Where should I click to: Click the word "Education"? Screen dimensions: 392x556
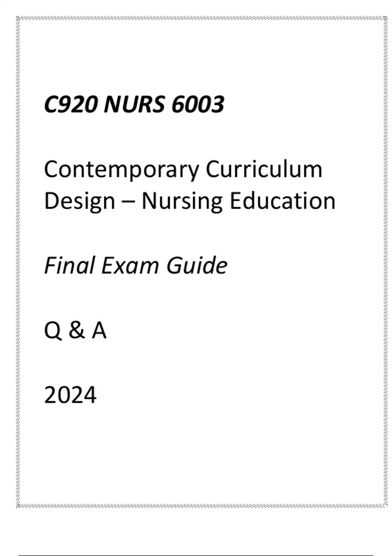pos(283,201)
